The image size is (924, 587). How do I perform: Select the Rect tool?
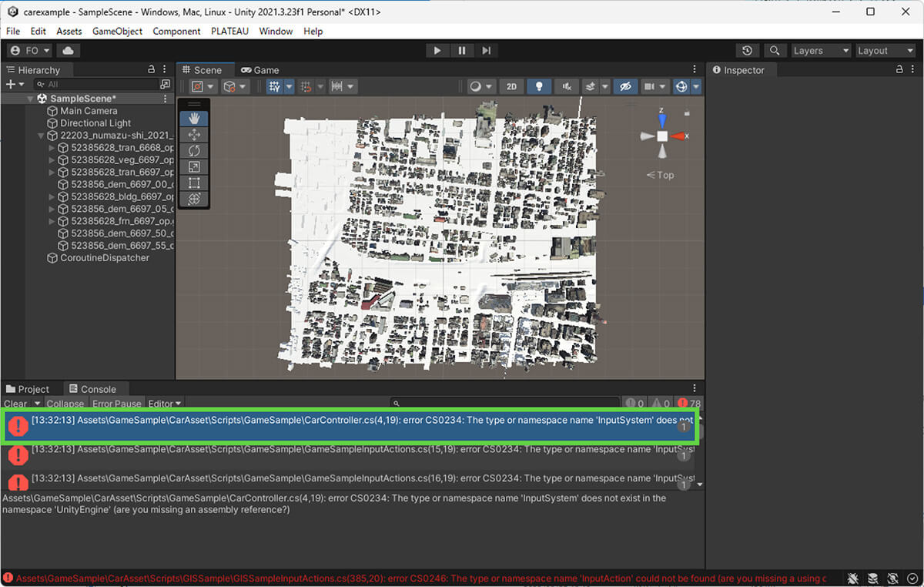[194, 183]
